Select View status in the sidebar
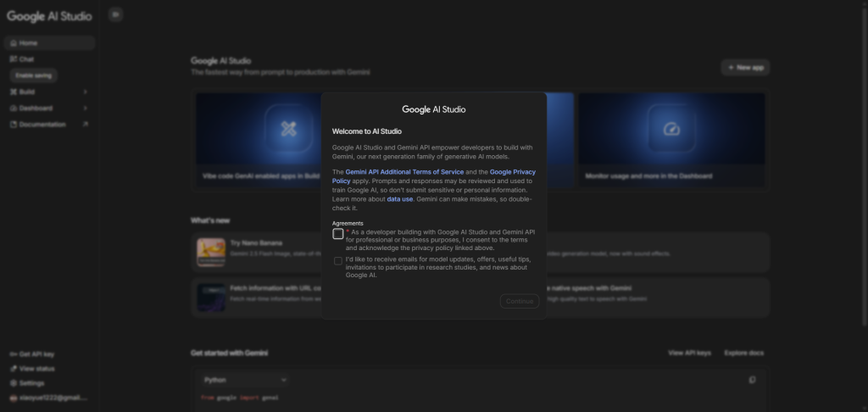Screen dimensions: 868x412 [x=36, y=369]
